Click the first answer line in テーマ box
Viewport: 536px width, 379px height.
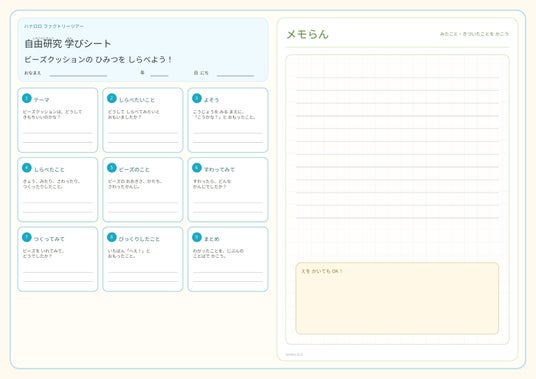[58, 133]
